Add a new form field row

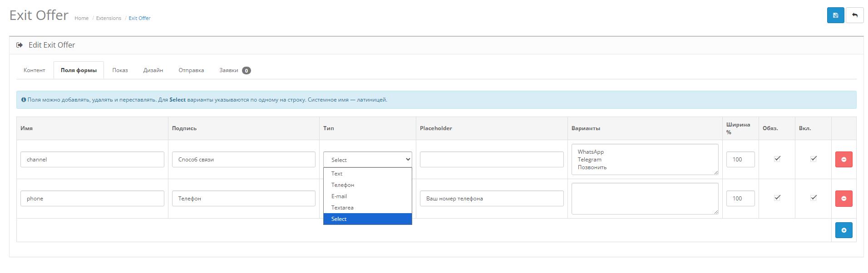843,230
